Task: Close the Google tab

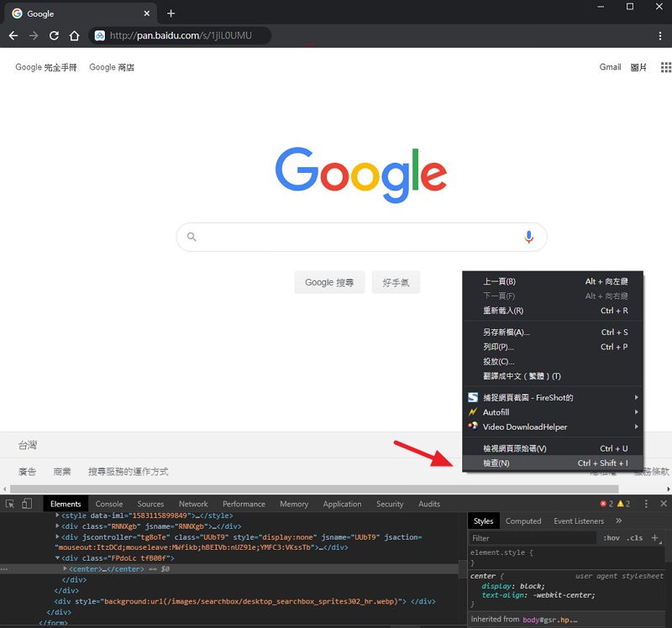Action: click(146, 13)
